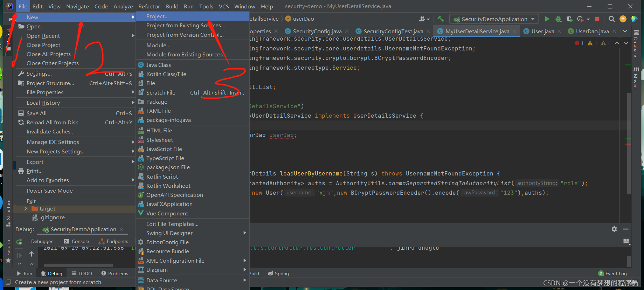
Task: Open the Database tool window on the right
Action: [x=636, y=43]
